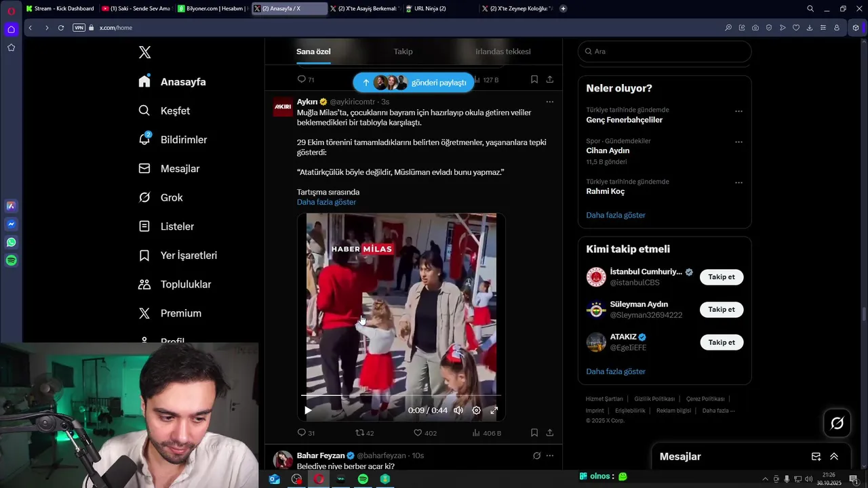
Task: Open Outlook from the taskbar
Action: click(x=275, y=479)
